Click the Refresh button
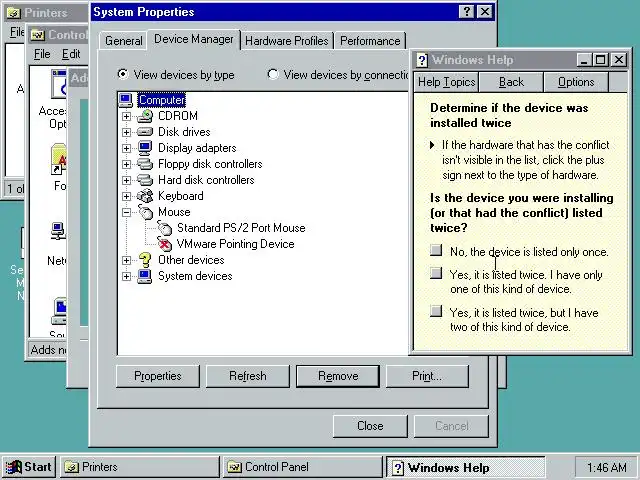Image resolution: width=640 pixels, height=480 pixels. [x=248, y=376]
